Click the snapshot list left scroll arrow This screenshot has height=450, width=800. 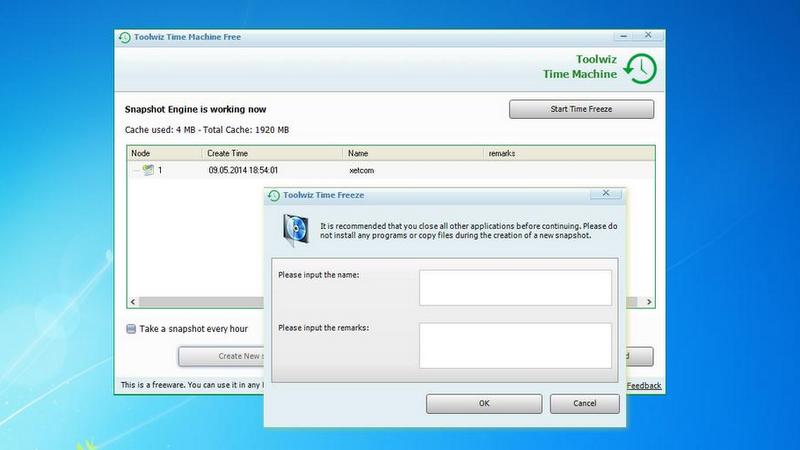(x=133, y=302)
